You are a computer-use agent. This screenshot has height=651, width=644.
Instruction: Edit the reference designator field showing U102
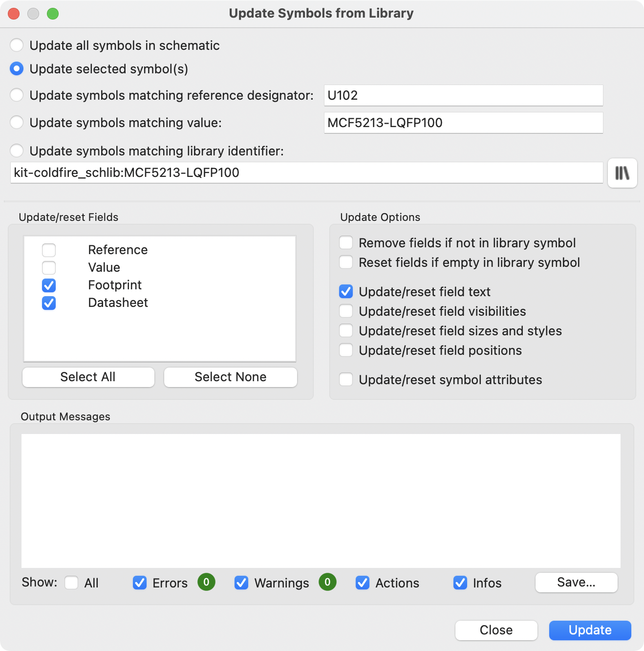(x=463, y=95)
